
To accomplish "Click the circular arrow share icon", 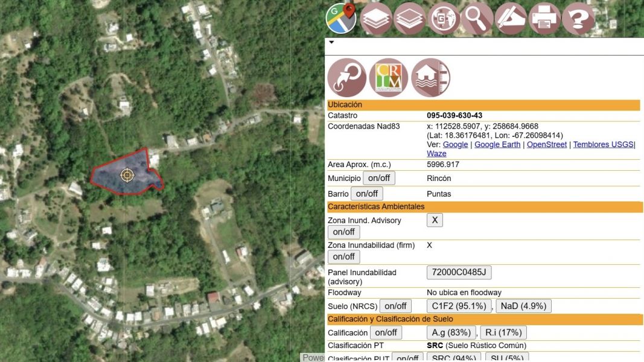I will pos(347,78).
